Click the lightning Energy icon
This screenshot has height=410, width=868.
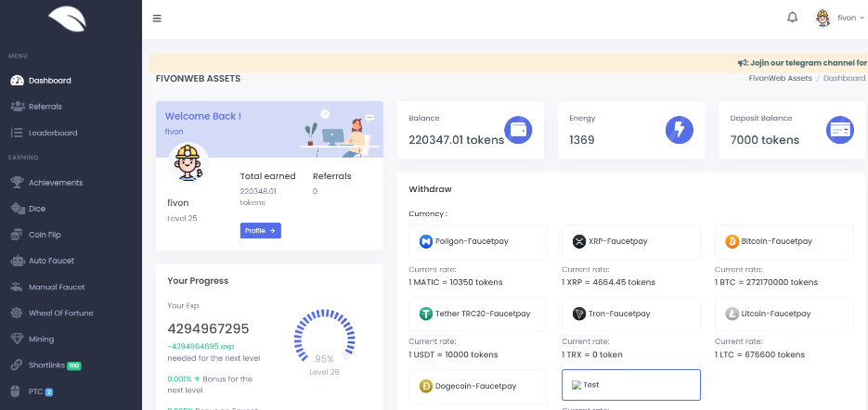[x=680, y=131]
